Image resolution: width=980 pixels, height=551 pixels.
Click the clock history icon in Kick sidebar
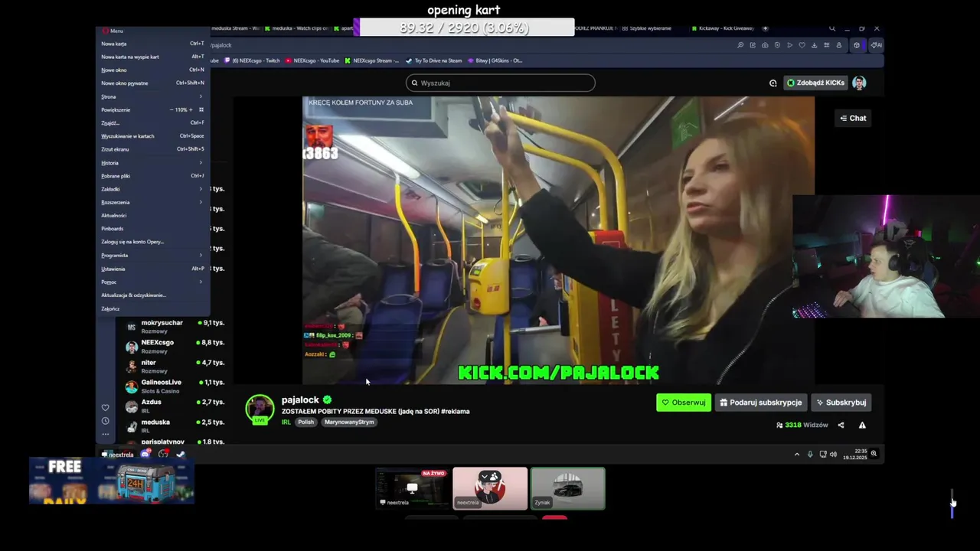pyautogui.click(x=106, y=421)
